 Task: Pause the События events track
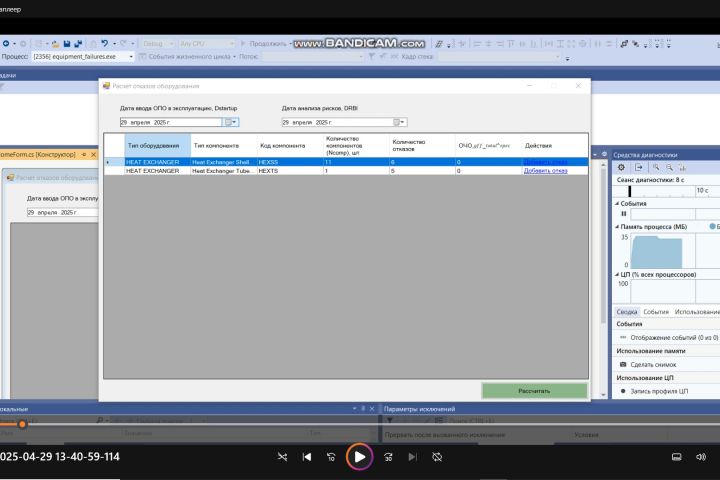point(624,214)
